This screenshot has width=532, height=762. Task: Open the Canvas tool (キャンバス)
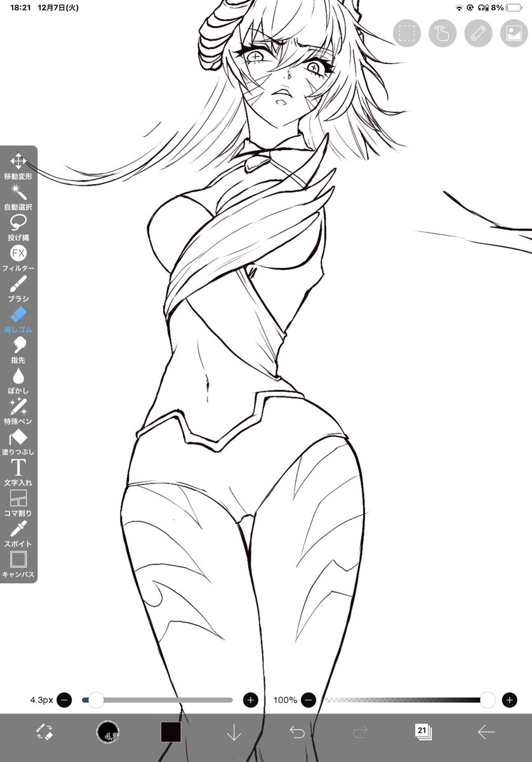coord(18,565)
